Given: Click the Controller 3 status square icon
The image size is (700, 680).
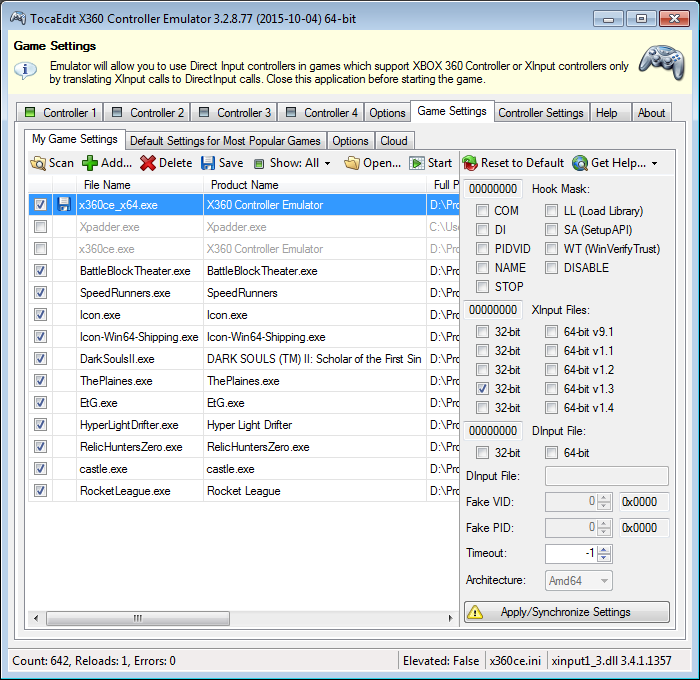Looking at the screenshot, I should pos(204,112).
